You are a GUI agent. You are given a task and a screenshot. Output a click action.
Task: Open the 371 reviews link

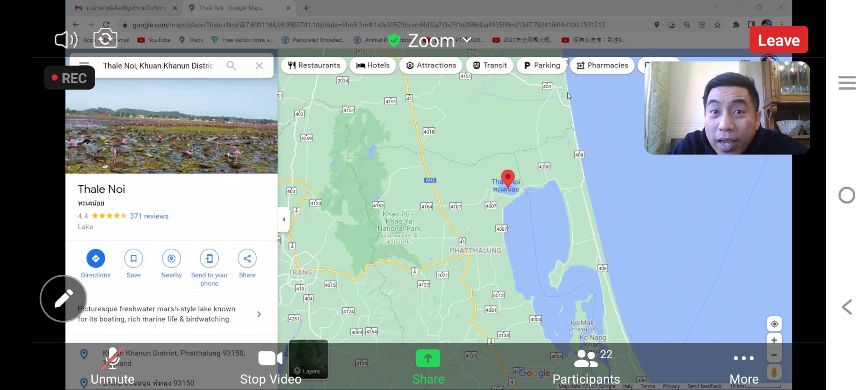[x=149, y=216]
